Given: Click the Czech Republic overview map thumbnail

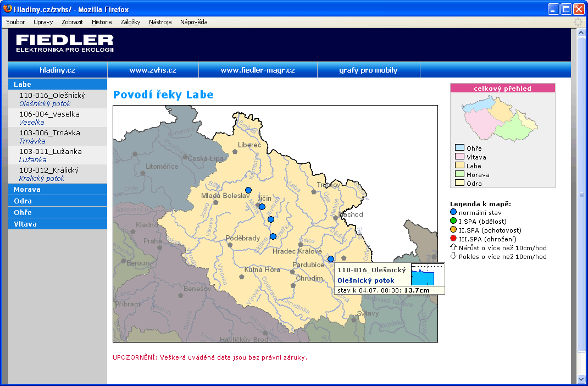Looking at the screenshot, I should pos(502,117).
